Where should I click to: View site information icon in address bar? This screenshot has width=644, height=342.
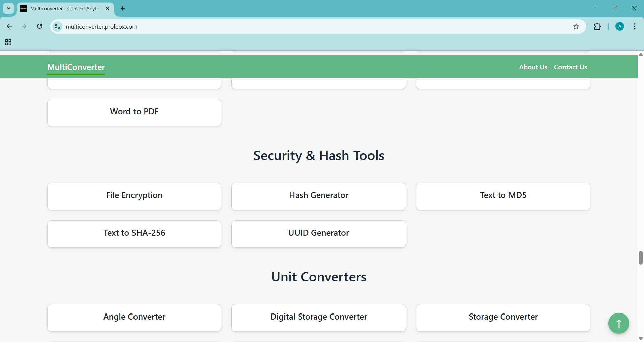(x=58, y=26)
